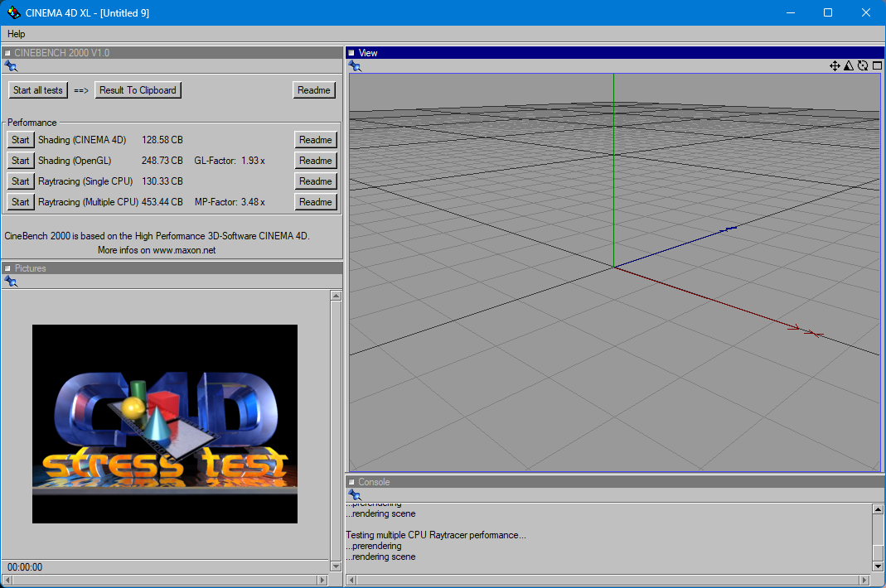This screenshot has width=886, height=588.
Task: Start the Shading (CINEMA 4D) test
Action: [x=21, y=140]
